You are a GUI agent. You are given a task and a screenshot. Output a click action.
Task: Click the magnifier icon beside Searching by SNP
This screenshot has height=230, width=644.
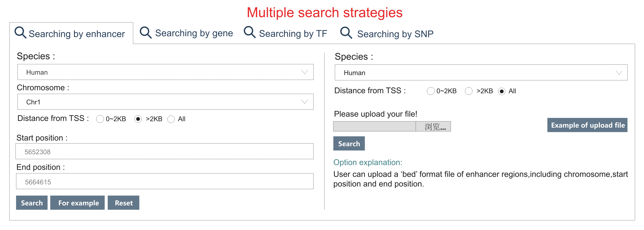(x=346, y=33)
